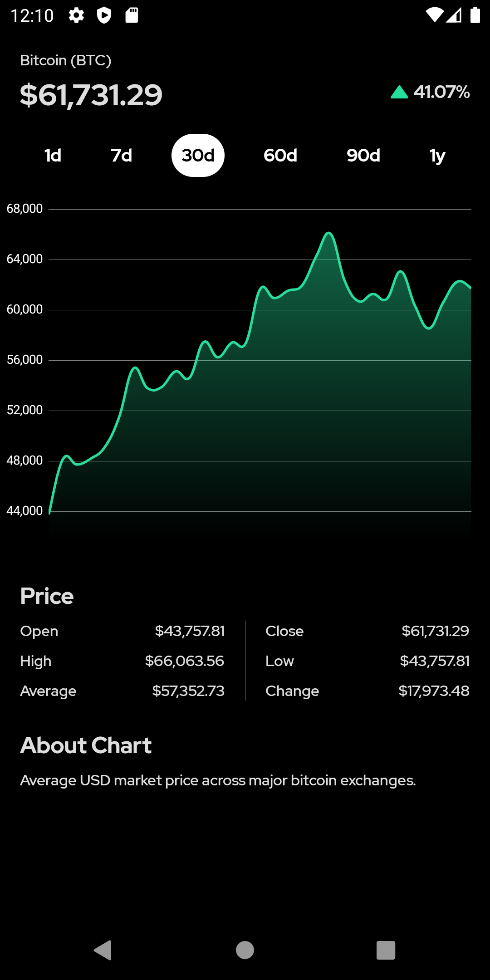Tap the green price-up triangle icon
490x980 pixels.
399,93
